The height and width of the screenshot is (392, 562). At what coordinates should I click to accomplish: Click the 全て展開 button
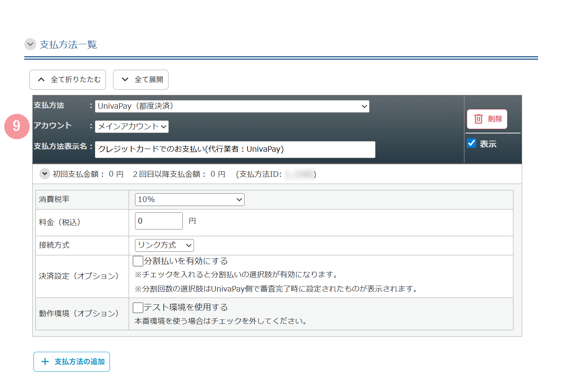[x=141, y=80]
